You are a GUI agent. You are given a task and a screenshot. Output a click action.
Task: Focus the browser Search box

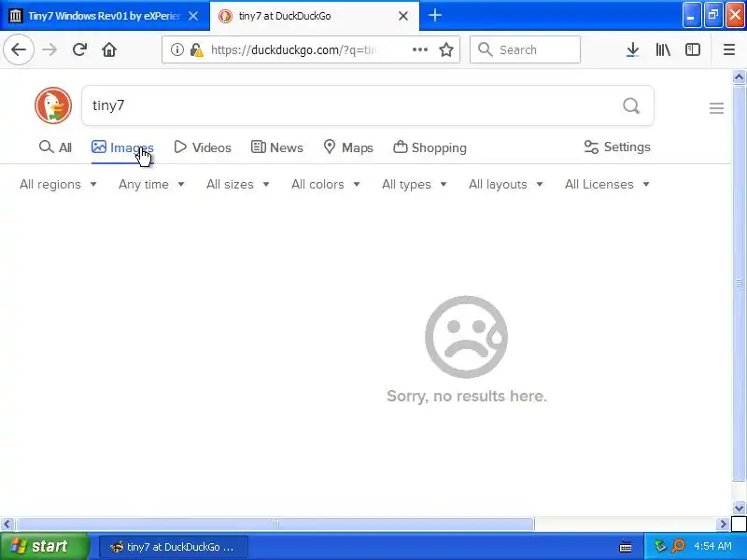525,49
